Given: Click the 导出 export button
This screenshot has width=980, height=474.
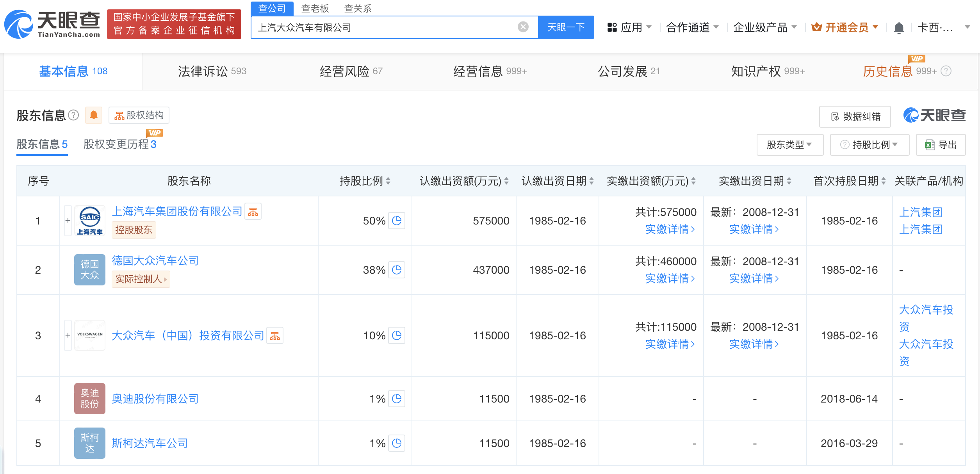Looking at the screenshot, I should (x=941, y=145).
